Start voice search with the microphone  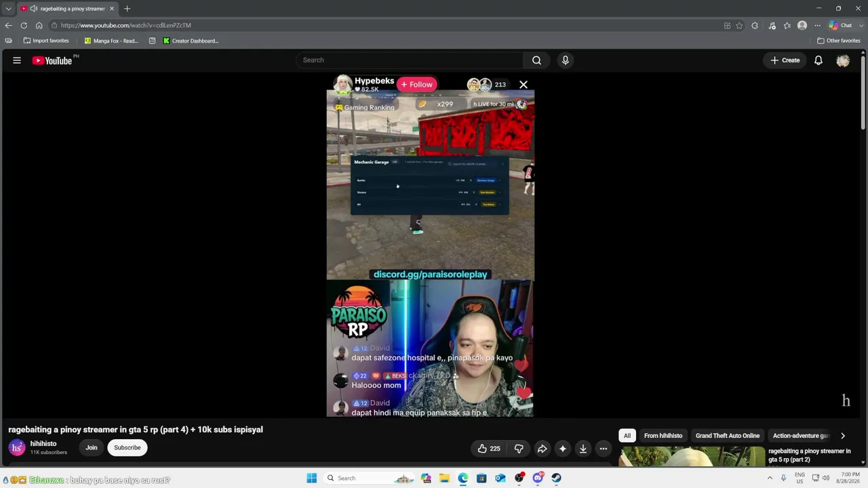(x=566, y=60)
